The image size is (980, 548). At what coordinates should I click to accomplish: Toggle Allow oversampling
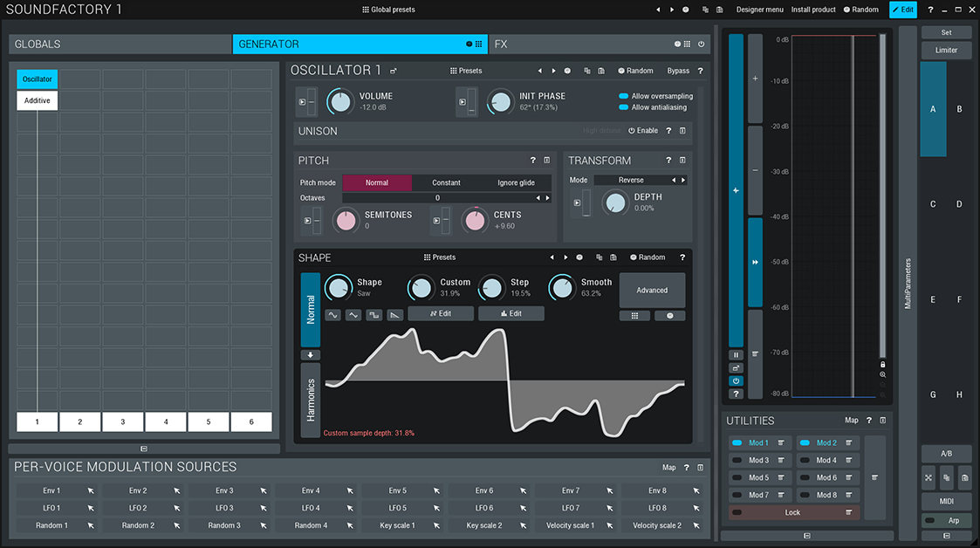[623, 96]
